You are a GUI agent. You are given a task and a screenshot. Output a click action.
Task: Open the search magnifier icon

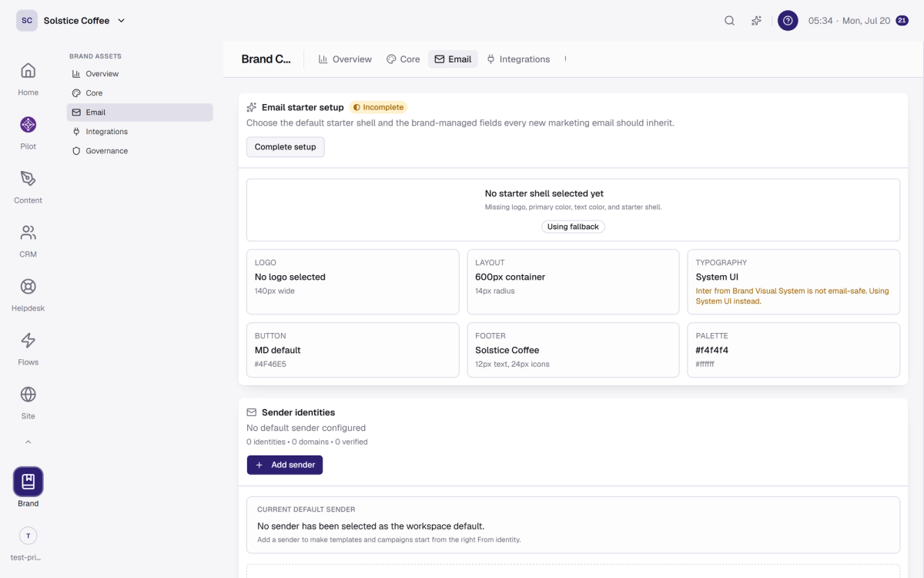tap(729, 21)
